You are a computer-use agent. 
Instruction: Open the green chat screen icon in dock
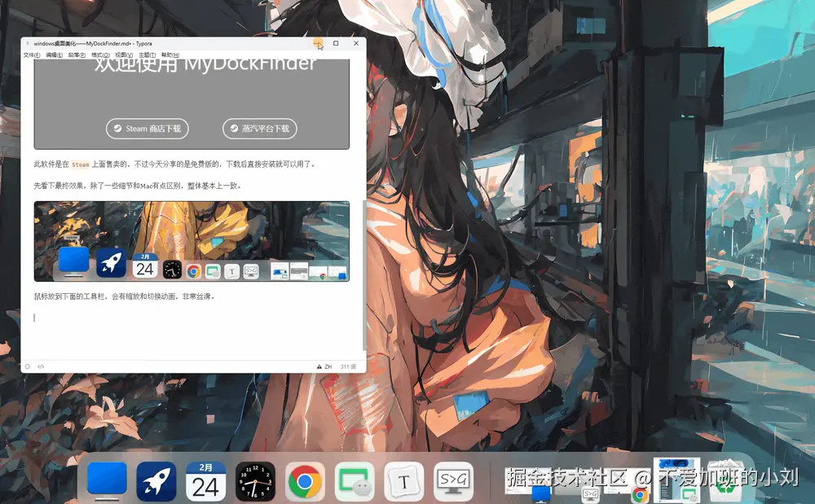[x=355, y=482]
